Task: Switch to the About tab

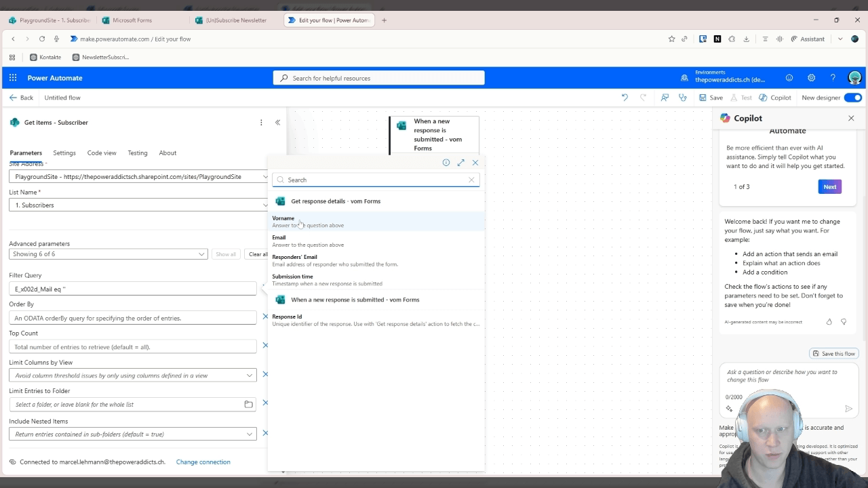Action: click(167, 152)
